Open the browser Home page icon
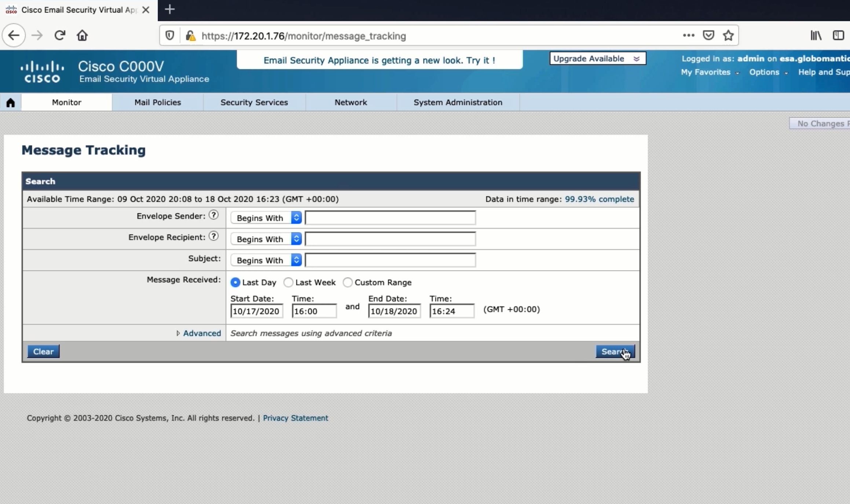This screenshot has height=504, width=850. (82, 36)
